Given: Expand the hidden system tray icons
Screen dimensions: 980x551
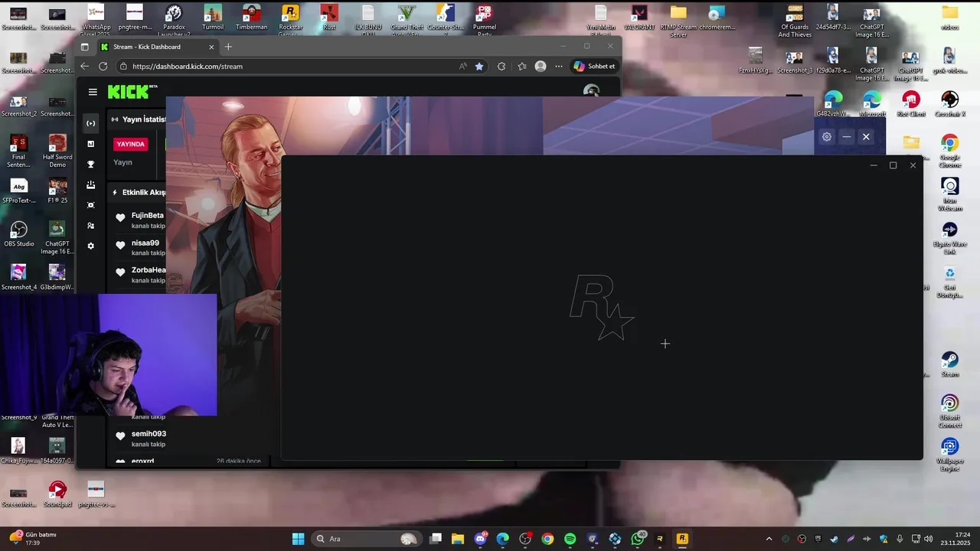Looking at the screenshot, I should coord(769,539).
